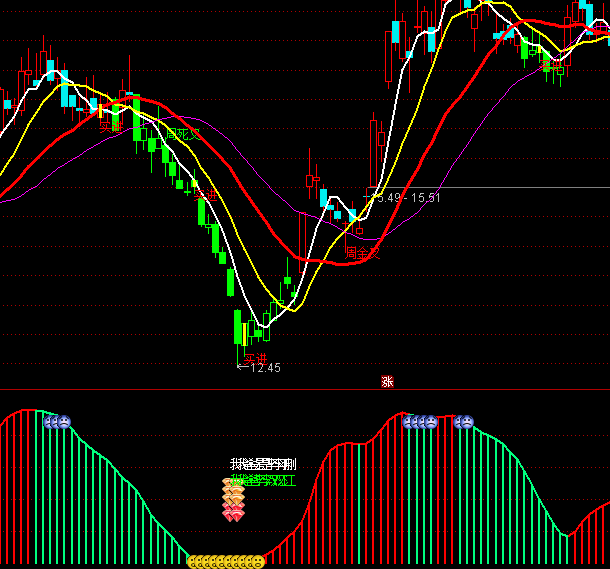
Task: Click the 周死叉 death cross label
Action: tap(183, 134)
